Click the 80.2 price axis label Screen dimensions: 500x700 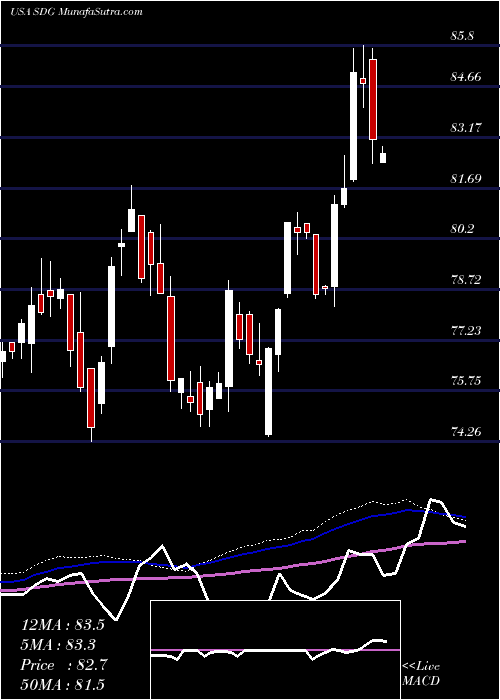462,229
